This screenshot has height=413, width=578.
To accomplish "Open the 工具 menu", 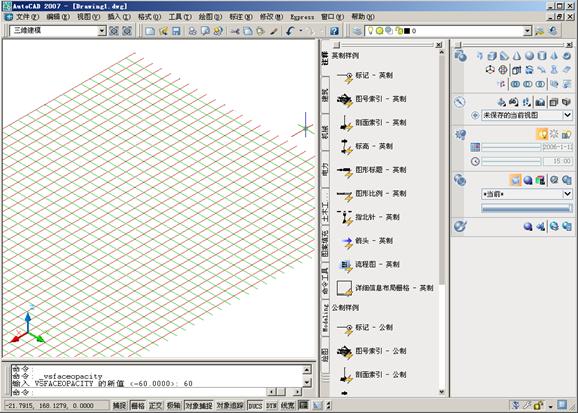I will 180,17.
